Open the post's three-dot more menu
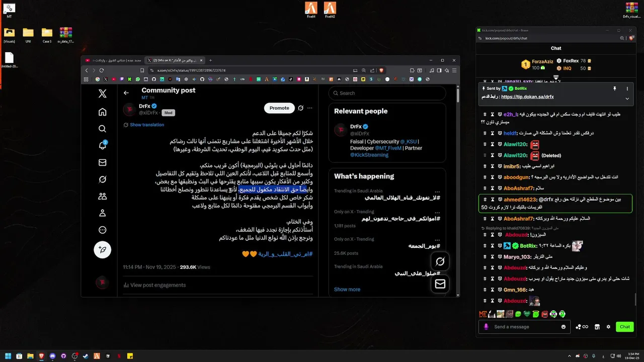The width and height of the screenshot is (644, 362). tap(310, 108)
